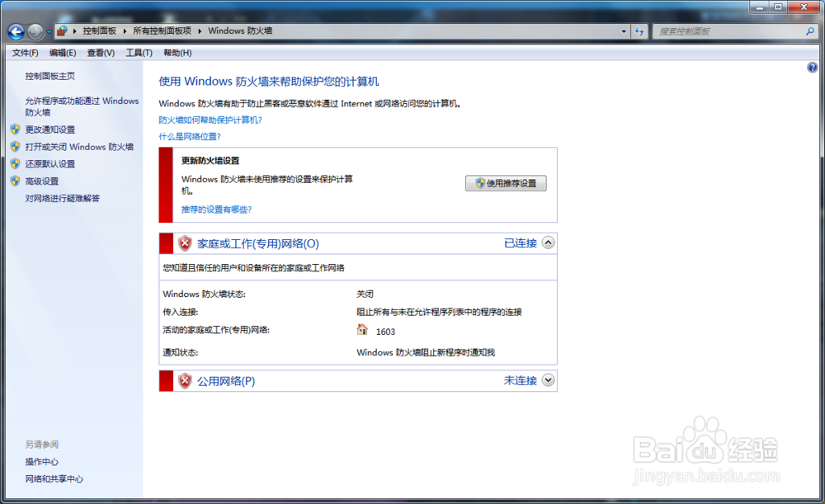Open 更改通知设置 link

point(50,130)
